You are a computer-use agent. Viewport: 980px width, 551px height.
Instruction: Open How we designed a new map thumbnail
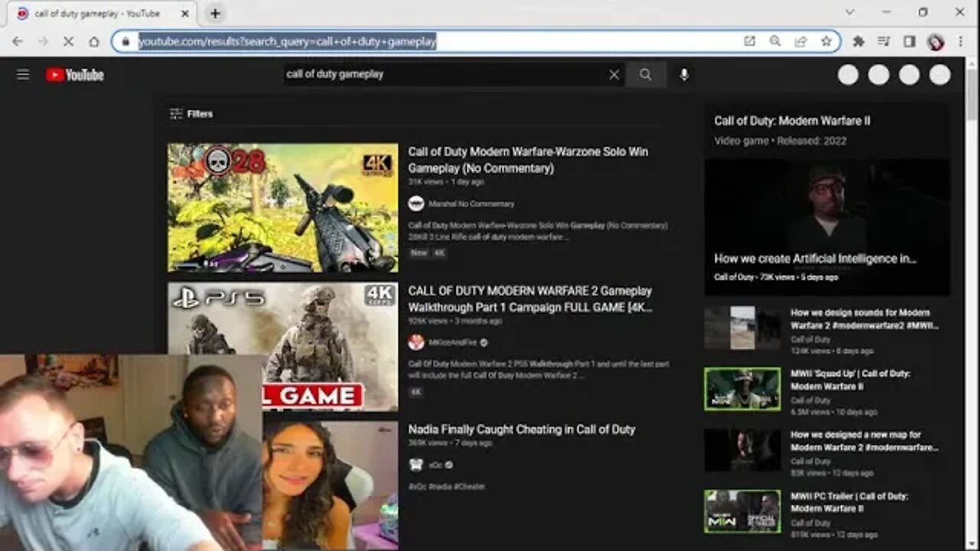[x=743, y=450]
